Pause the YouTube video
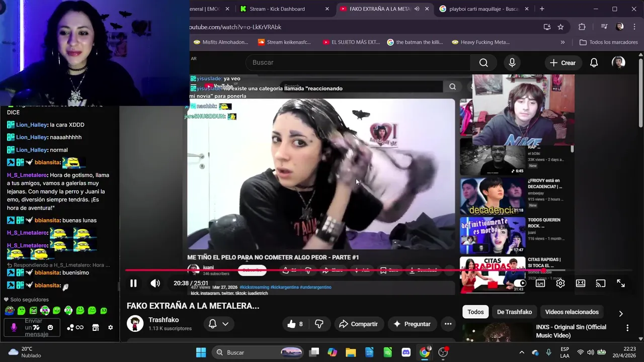This screenshot has width=644, height=362. click(133, 283)
